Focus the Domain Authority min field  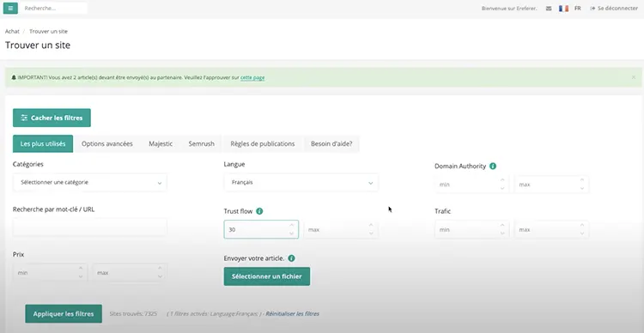point(472,185)
